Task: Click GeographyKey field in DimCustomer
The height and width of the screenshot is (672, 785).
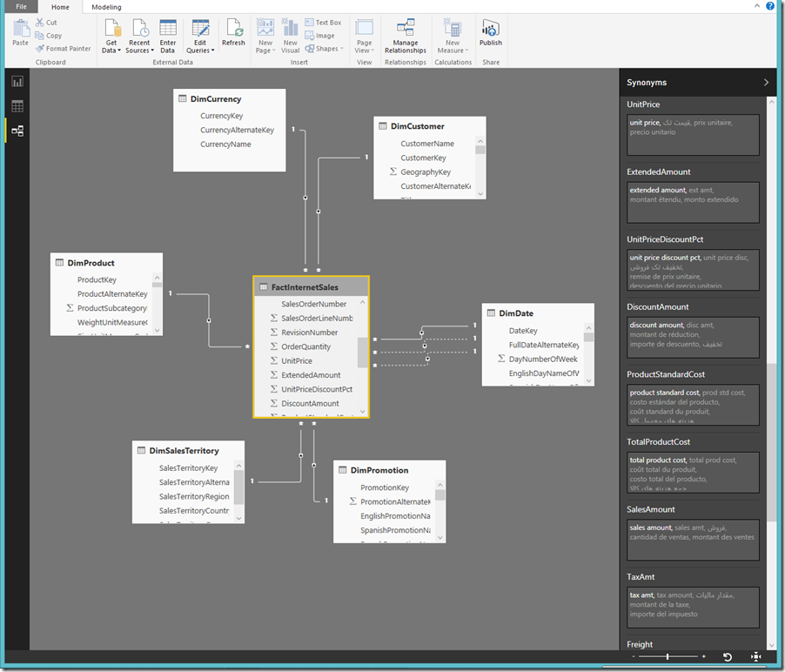Action: click(x=426, y=171)
